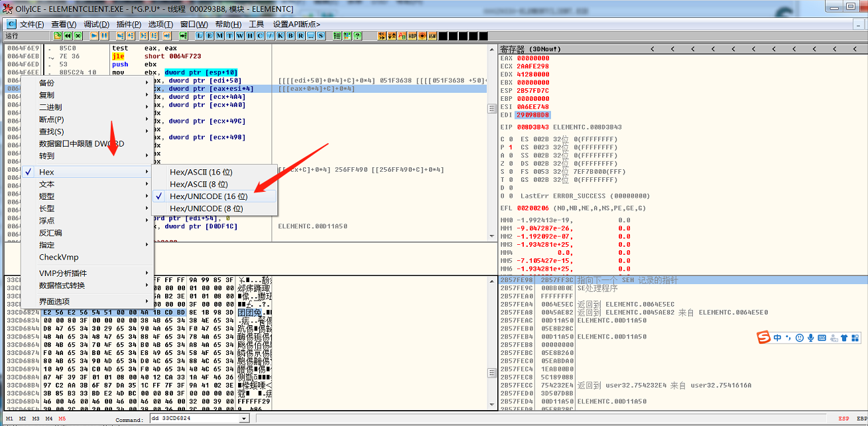Click the Sogou emoji smiley icon
Viewport: 868px width, 426px height.
pyautogui.click(x=800, y=338)
